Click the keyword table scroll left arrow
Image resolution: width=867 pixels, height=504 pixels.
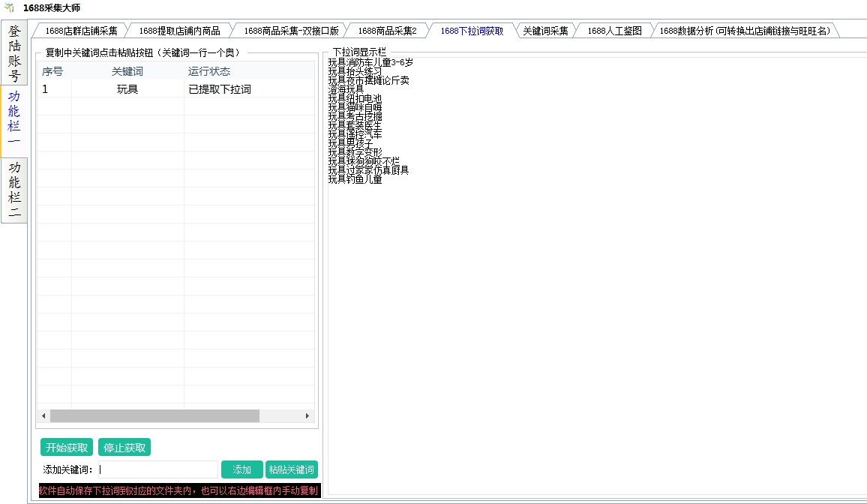[x=43, y=415]
